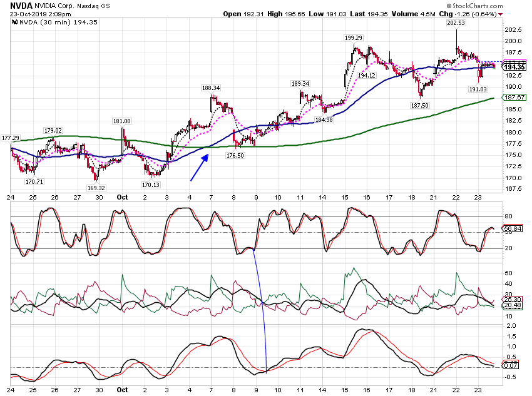532x396 pixels.
Task: Select the Low value in the header row
Action: point(327,14)
